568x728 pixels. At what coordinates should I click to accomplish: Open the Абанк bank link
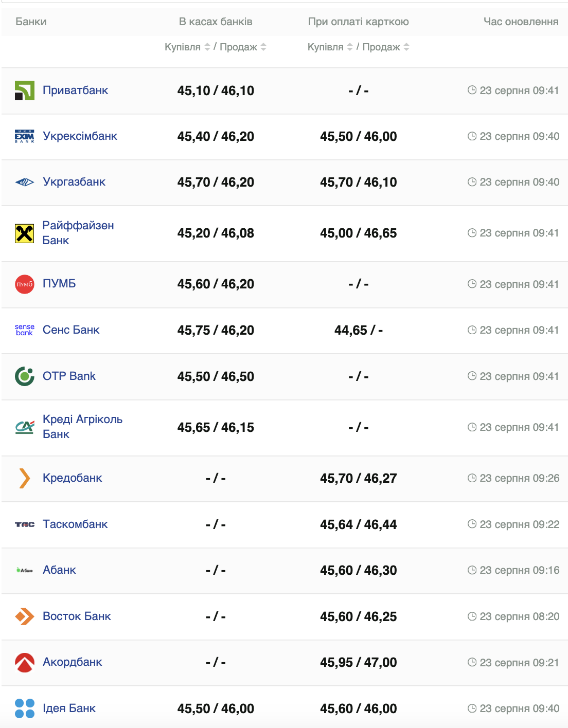(59, 570)
